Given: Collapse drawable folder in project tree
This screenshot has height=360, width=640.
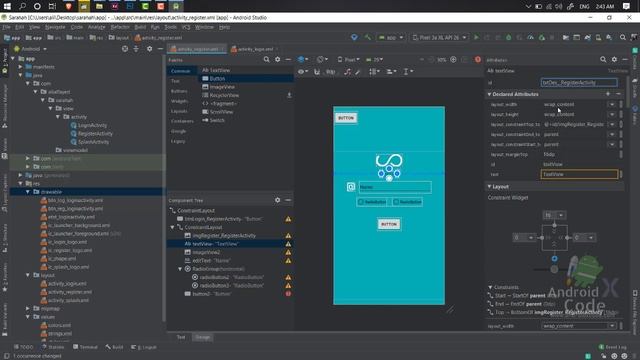Looking at the screenshot, I should (x=28, y=192).
